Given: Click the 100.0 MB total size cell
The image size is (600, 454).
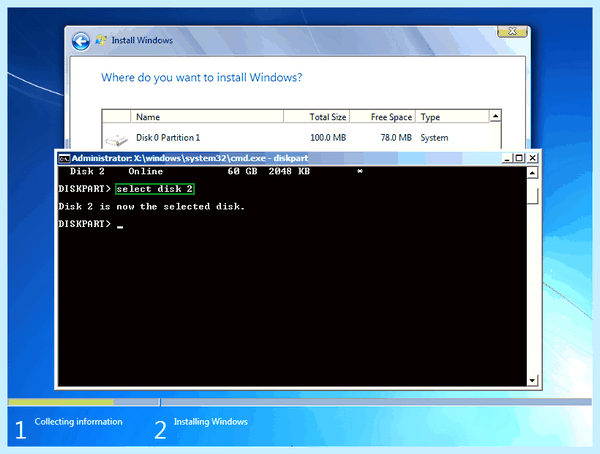Looking at the screenshot, I should 328,138.
